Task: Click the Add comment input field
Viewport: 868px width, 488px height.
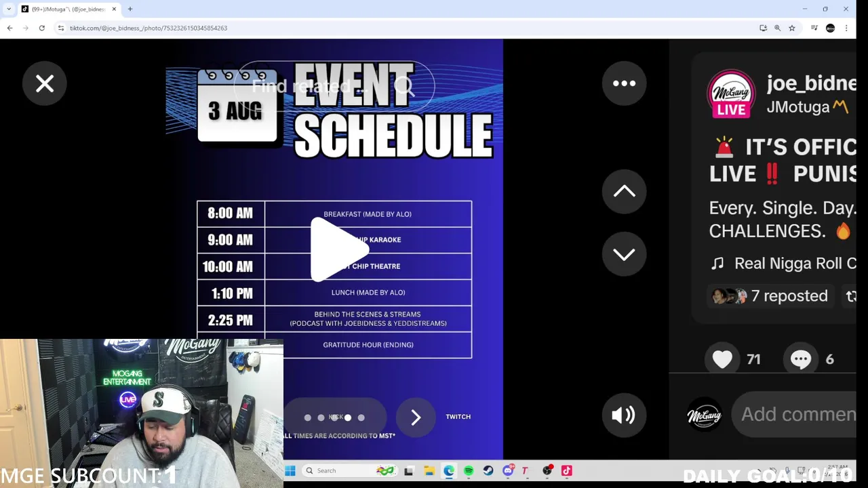Action: tap(794, 414)
